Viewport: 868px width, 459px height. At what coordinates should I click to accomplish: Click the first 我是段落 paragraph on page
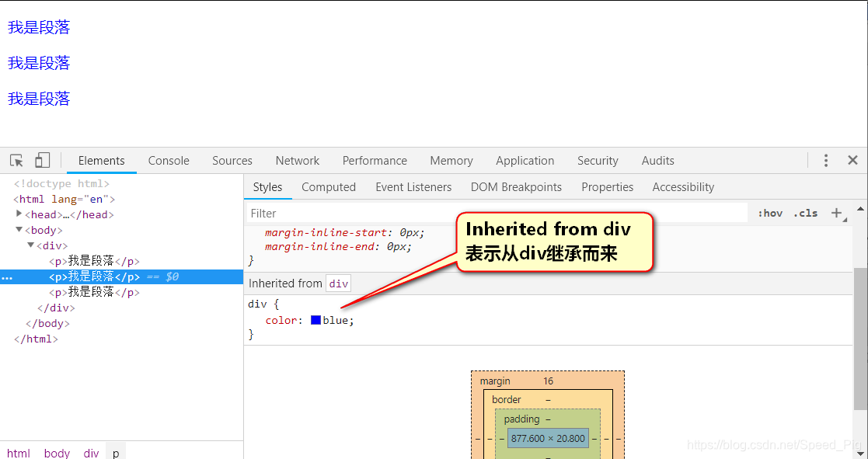click(40, 27)
